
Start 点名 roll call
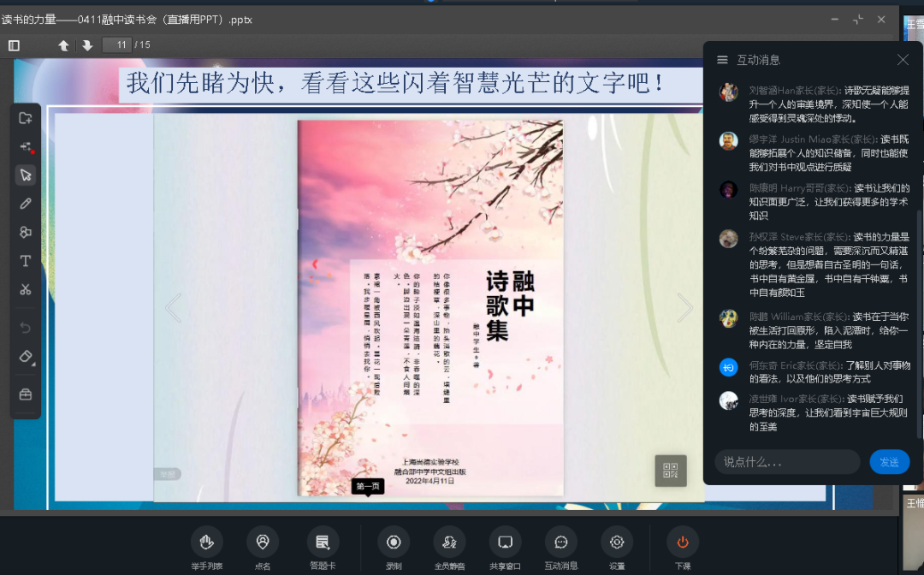pos(263,542)
